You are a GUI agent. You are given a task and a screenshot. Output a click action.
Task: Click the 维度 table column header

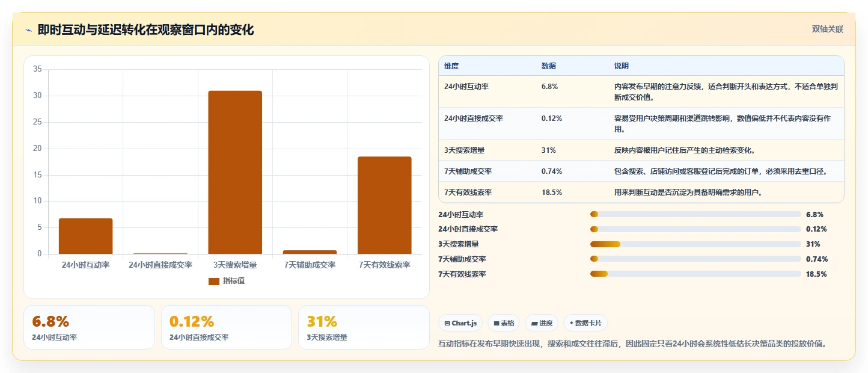pyautogui.click(x=451, y=66)
